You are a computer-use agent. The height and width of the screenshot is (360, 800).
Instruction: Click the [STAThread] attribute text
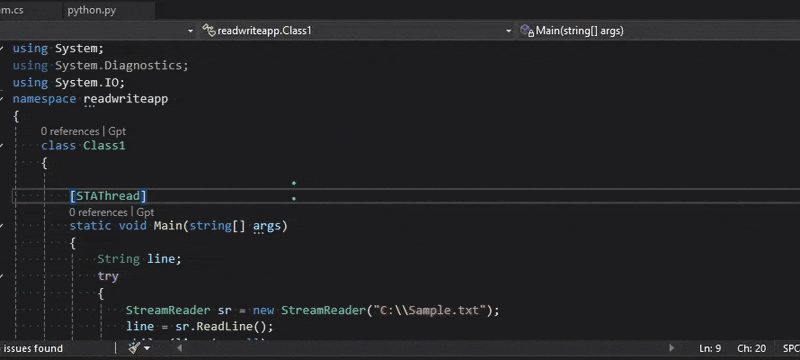coord(108,196)
